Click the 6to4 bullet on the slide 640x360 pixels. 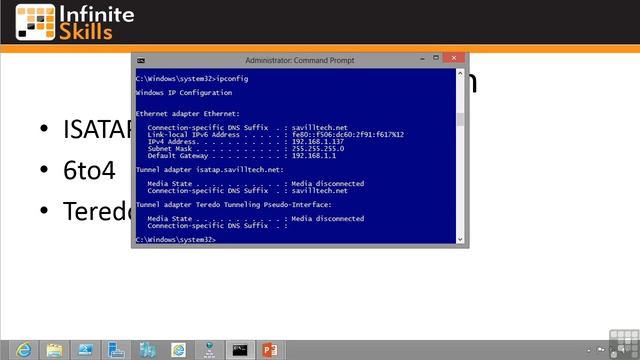pos(89,170)
